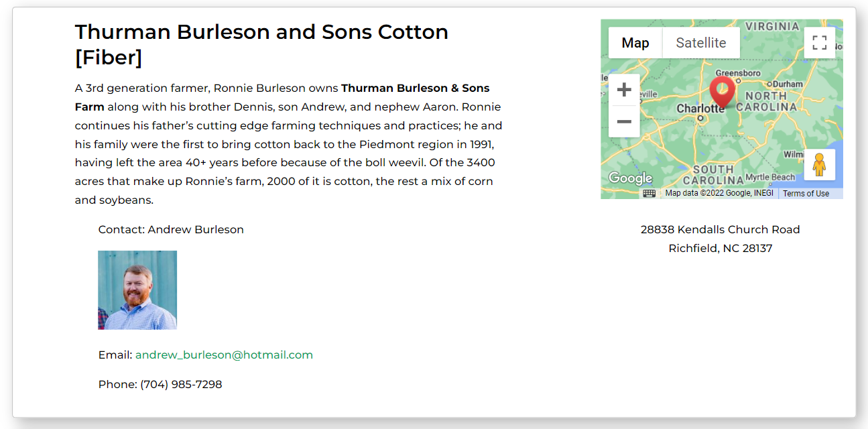Click the Greensboro label on the map
The height and width of the screenshot is (429, 868).
738,72
